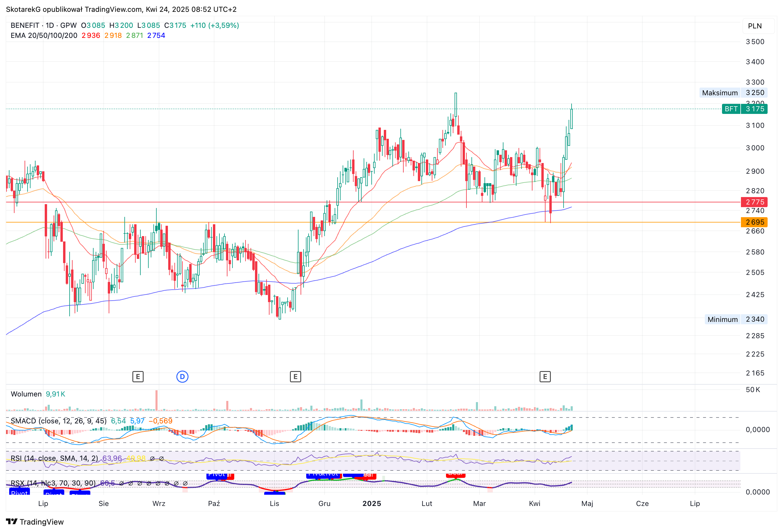Click the RSI value 63,96
Viewport: 783px width, 532px height.
[112, 458]
